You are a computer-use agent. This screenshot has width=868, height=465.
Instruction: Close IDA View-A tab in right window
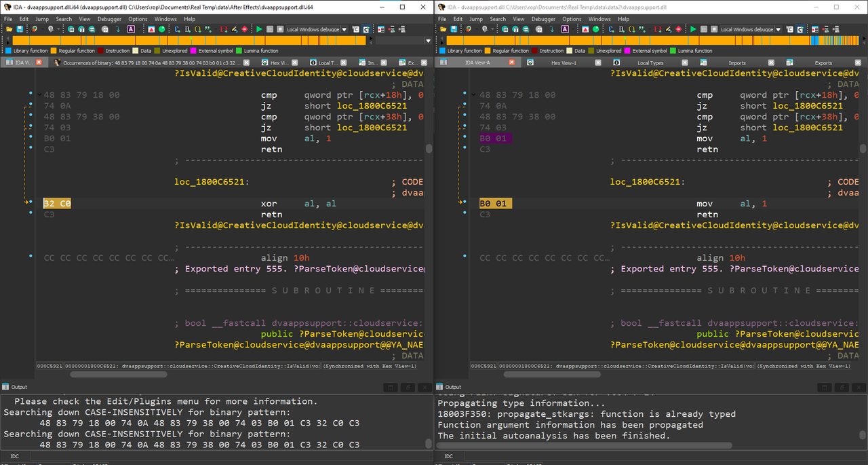511,62
